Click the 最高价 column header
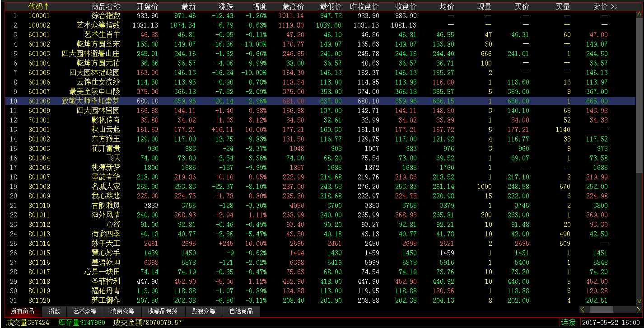Image resolution: width=644 pixels, height=329 pixels. (x=293, y=7)
